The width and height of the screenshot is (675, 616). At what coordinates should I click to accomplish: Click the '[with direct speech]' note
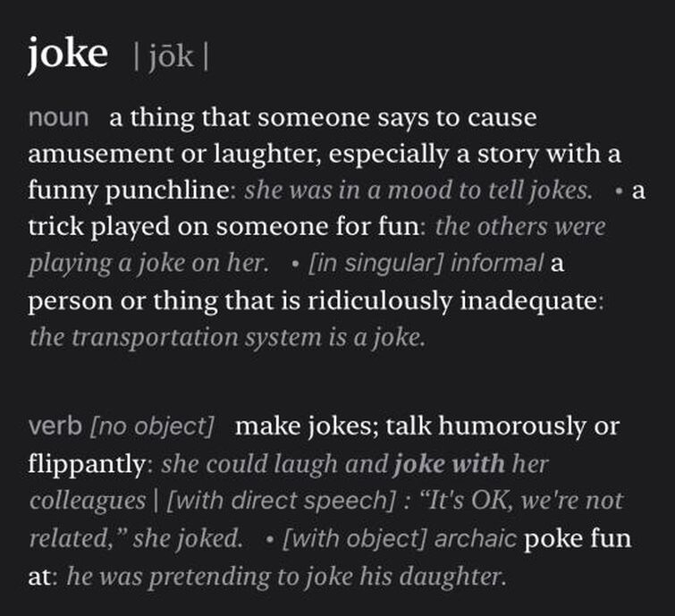[281, 501]
